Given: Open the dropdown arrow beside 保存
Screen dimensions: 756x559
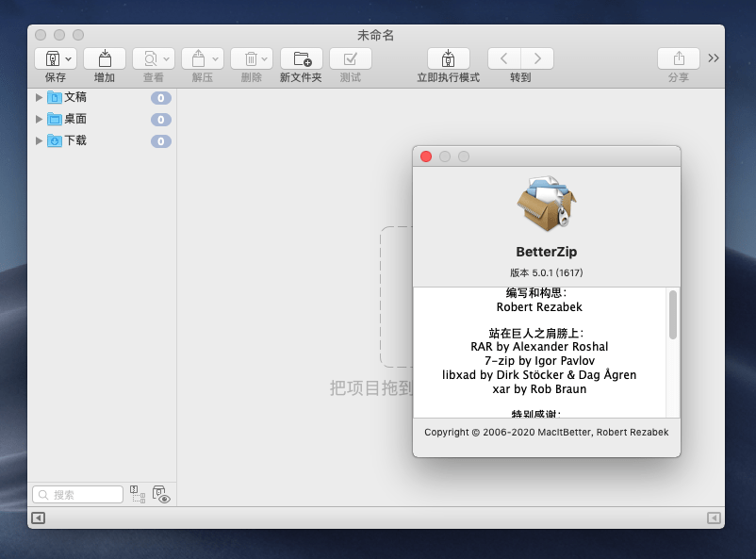Looking at the screenshot, I should coord(69,58).
